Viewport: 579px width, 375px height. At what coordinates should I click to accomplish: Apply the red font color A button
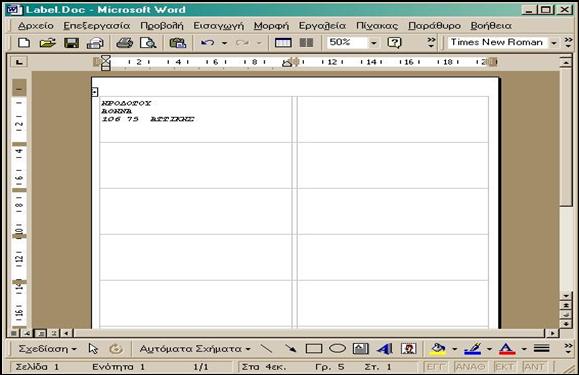point(507,349)
